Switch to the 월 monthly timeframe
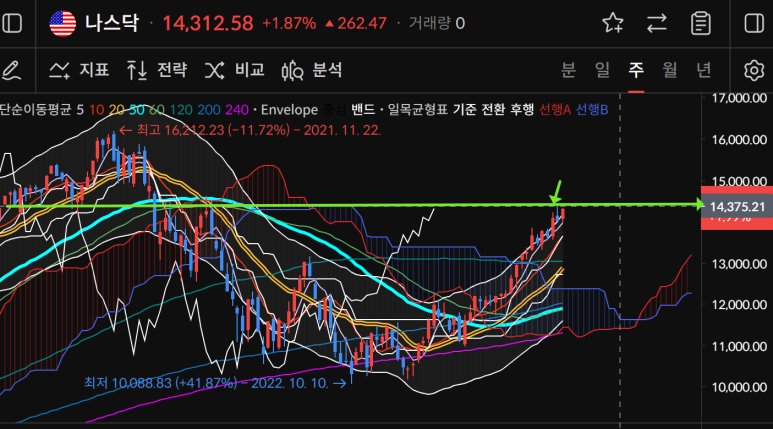The height and width of the screenshot is (429, 773). 669,70
